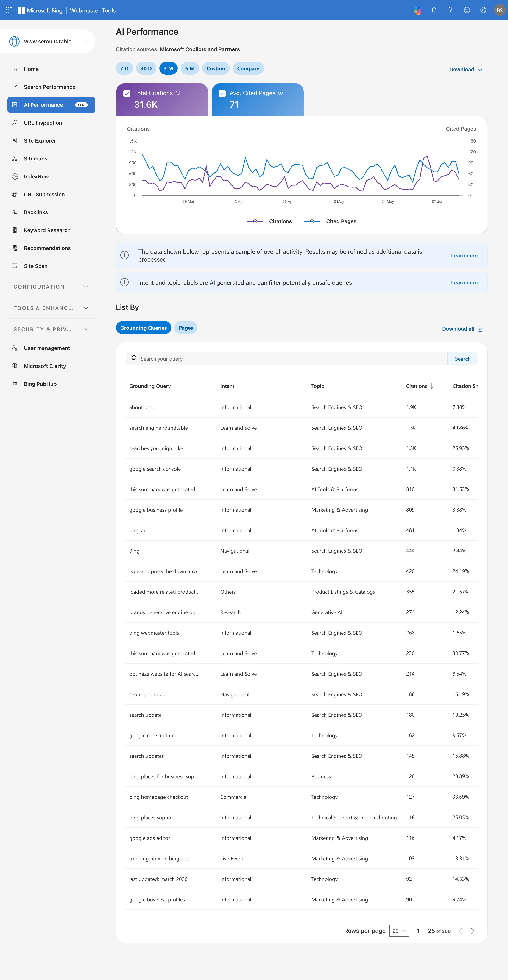Click the 'bing homepage checkout' query
Screen dimensions: 508x980
(x=158, y=797)
